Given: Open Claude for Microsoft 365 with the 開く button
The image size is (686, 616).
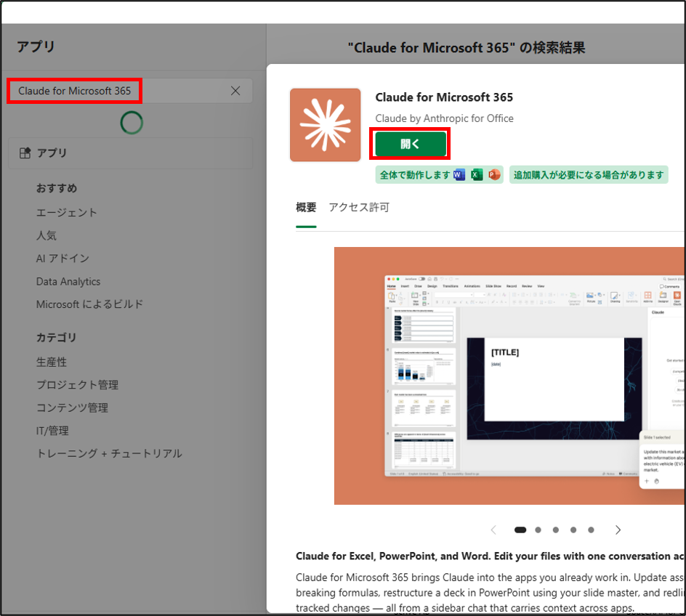Looking at the screenshot, I should click(x=411, y=143).
